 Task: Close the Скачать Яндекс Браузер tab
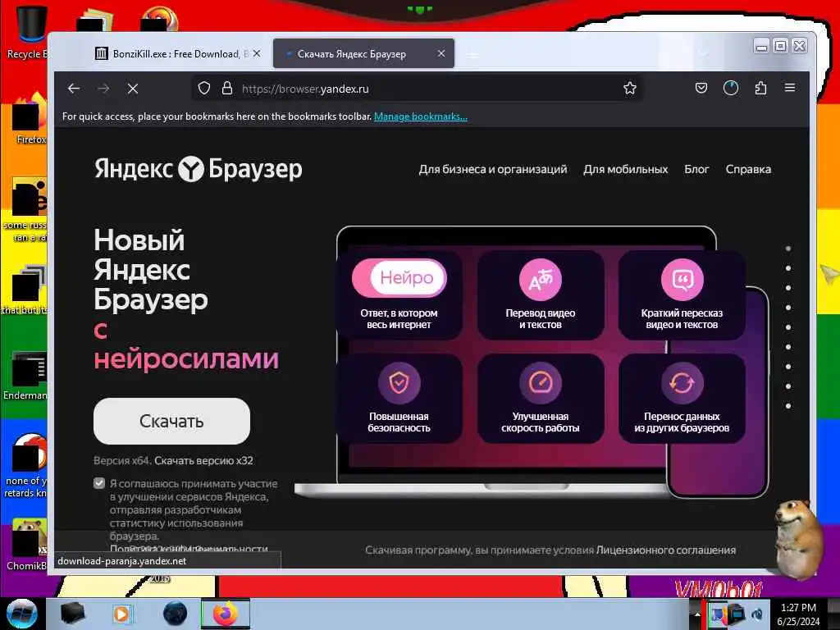tap(441, 53)
